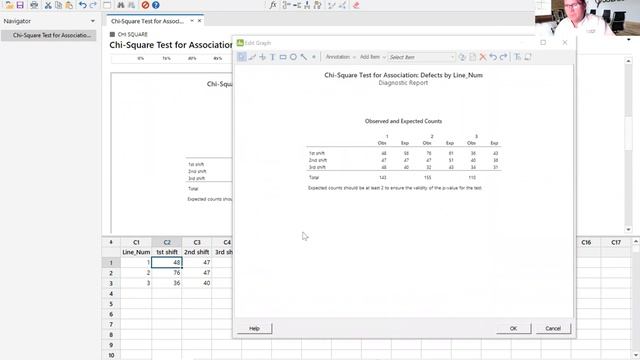The width and height of the screenshot is (640, 360).
Task: Expand Navigator dropdown arrow
Action: [93, 21]
